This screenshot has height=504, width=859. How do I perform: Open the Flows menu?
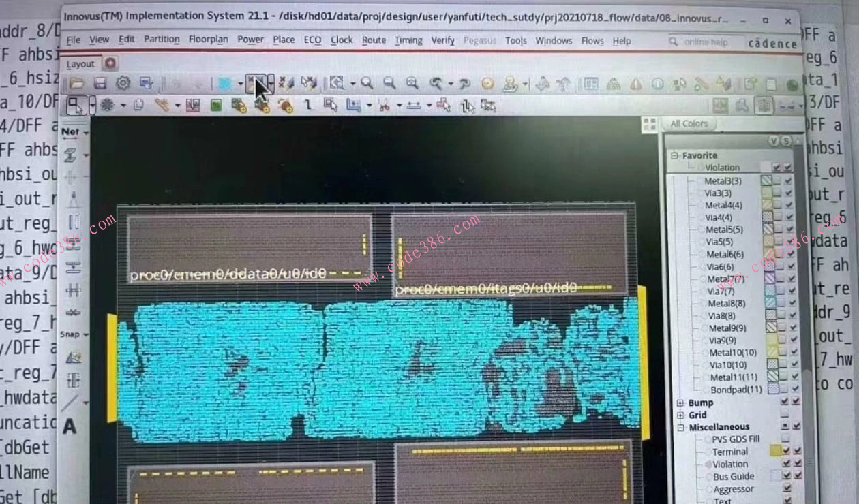tap(592, 41)
